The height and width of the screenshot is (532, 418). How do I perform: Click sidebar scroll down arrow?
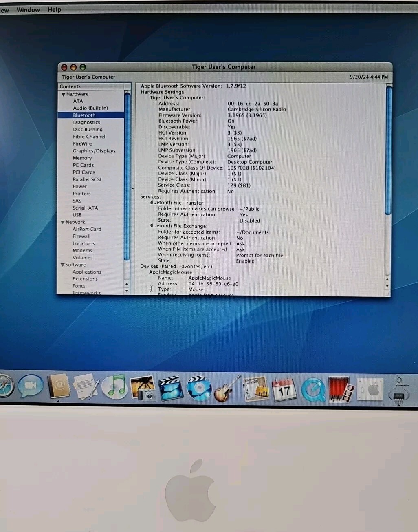coord(127,291)
